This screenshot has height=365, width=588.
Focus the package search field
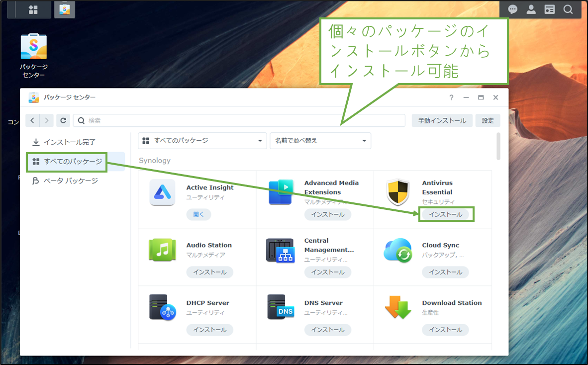(239, 120)
